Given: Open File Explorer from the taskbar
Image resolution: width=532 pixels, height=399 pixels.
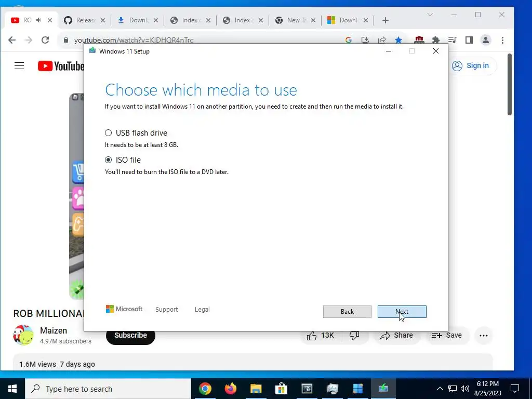Looking at the screenshot, I should [256, 389].
